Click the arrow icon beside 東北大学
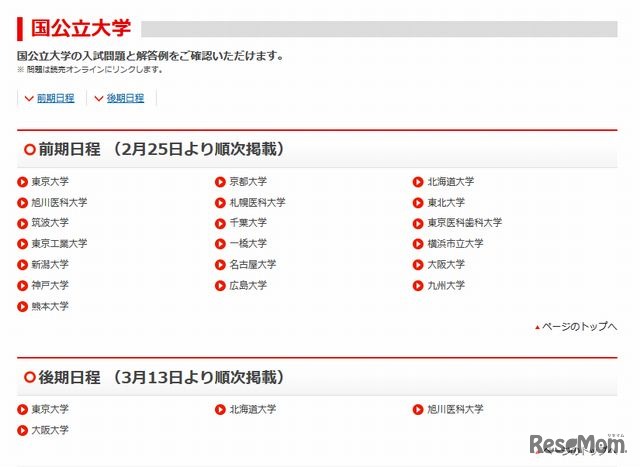 [x=418, y=203]
